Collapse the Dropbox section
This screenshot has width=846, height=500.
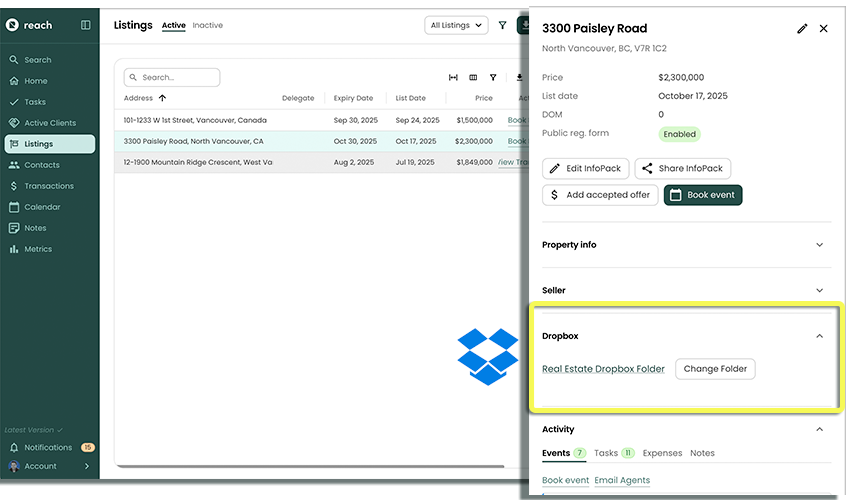coord(819,336)
